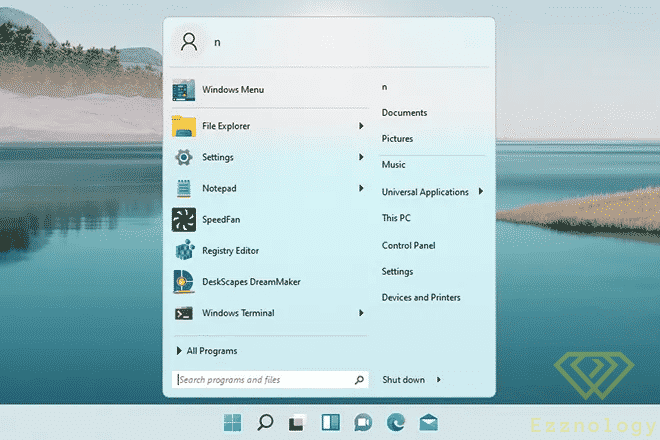
Task: Expand Universal Applications submenu arrow
Action: tap(481, 192)
